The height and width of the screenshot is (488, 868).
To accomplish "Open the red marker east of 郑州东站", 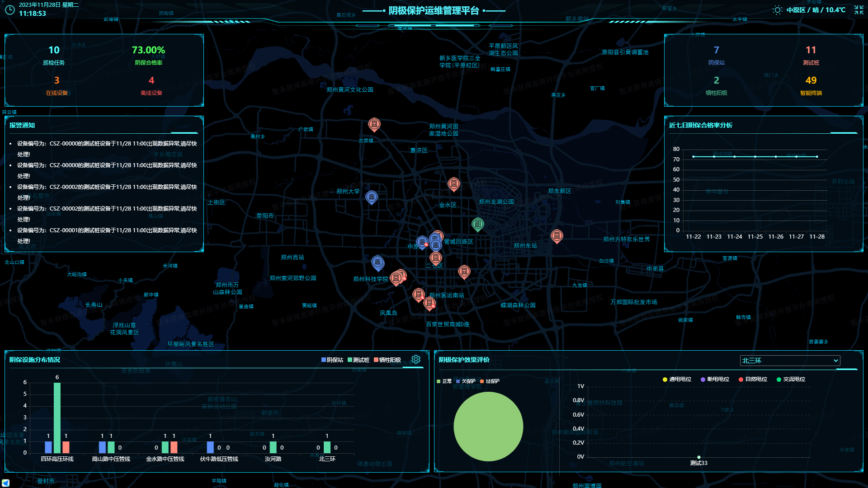I will point(557,236).
